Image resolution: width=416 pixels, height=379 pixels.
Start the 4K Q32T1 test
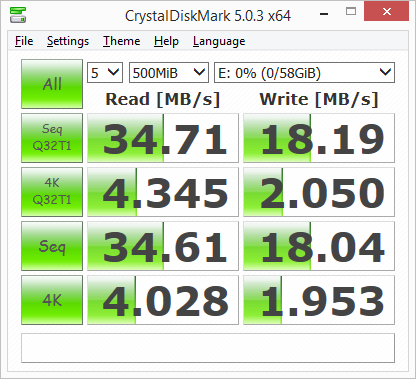(52, 192)
